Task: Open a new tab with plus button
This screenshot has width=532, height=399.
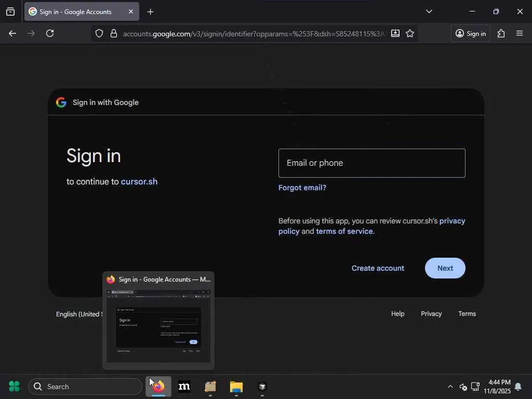Action: pos(150,12)
